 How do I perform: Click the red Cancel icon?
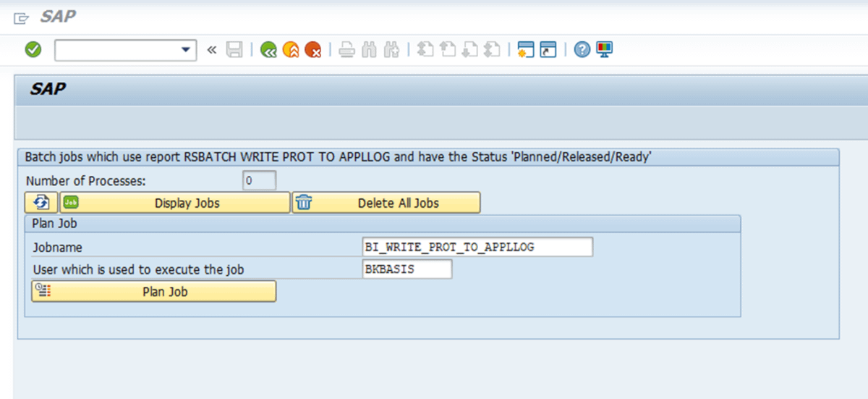tap(313, 50)
